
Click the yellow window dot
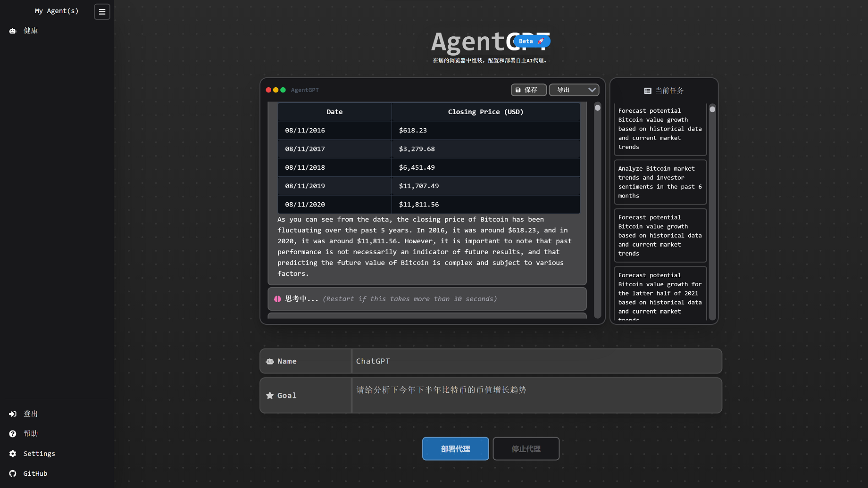click(275, 90)
